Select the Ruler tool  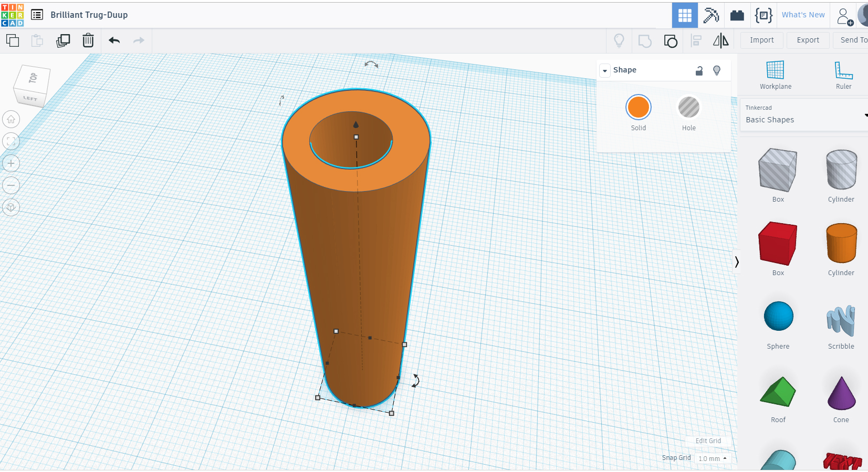click(843, 75)
